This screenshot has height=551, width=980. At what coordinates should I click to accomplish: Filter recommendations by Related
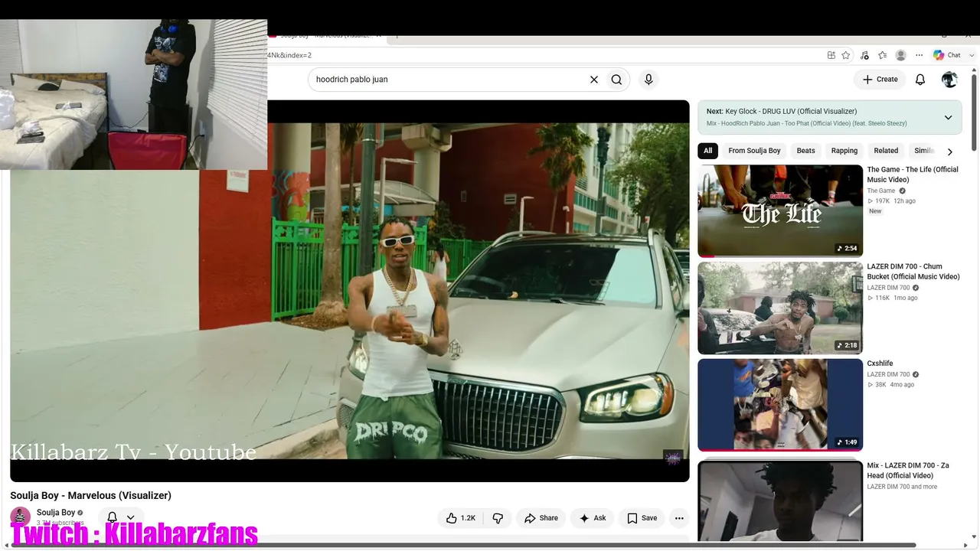[886, 151]
